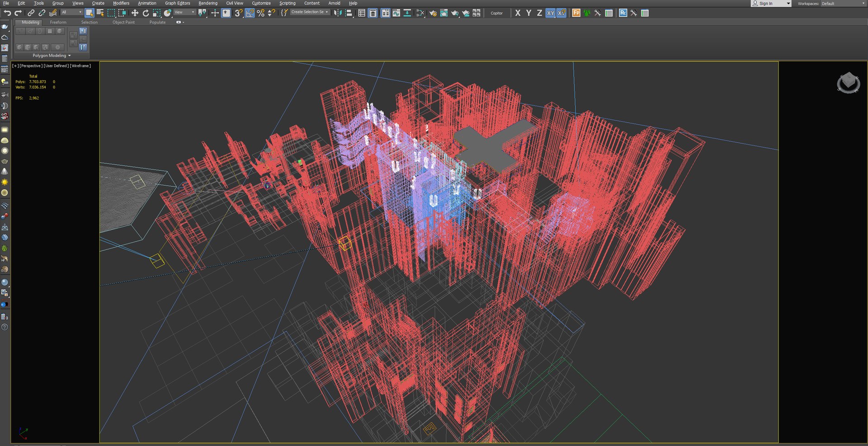Choose the Select and Uniform Scale tool
This screenshot has width=868, height=446.
click(156, 13)
